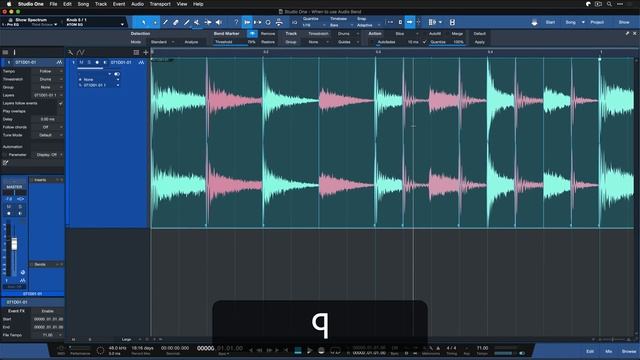Viewport: 640px width, 360px height.
Task: Toggle the show bend markers eye button
Action: click(252, 33)
